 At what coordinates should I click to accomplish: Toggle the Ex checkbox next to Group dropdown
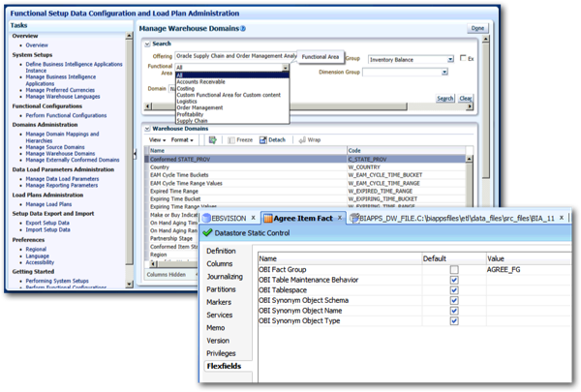(x=463, y=58)
